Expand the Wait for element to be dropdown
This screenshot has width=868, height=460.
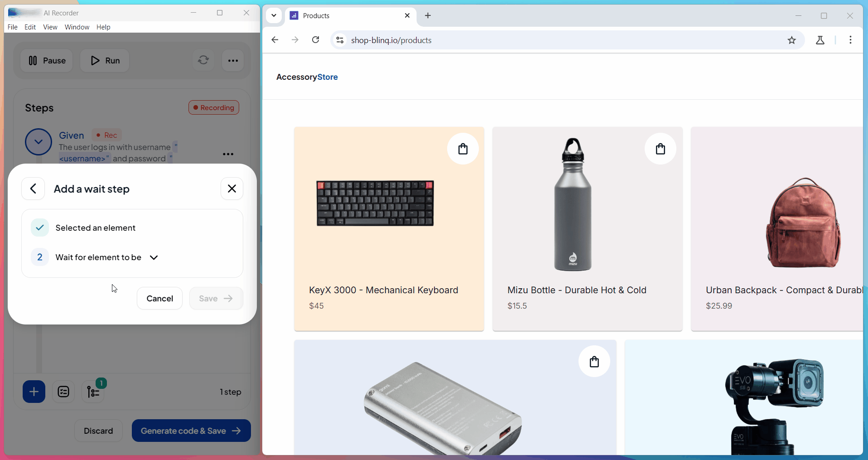154,257
